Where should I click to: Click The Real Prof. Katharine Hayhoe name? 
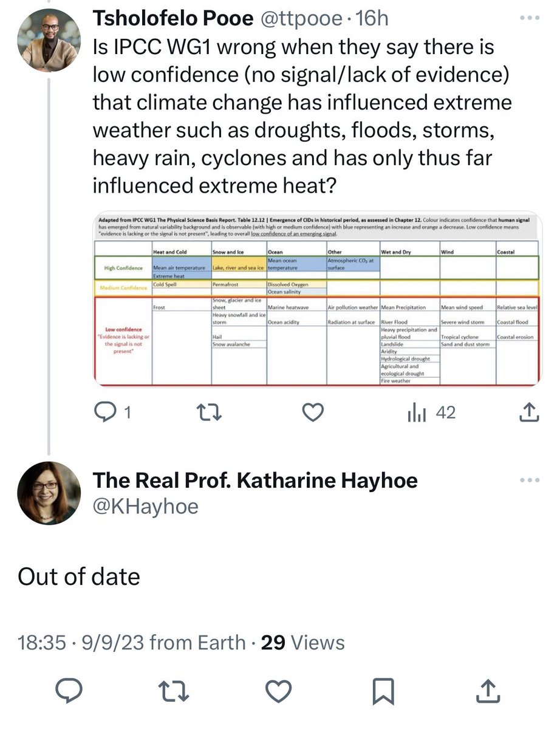[255, 481]
